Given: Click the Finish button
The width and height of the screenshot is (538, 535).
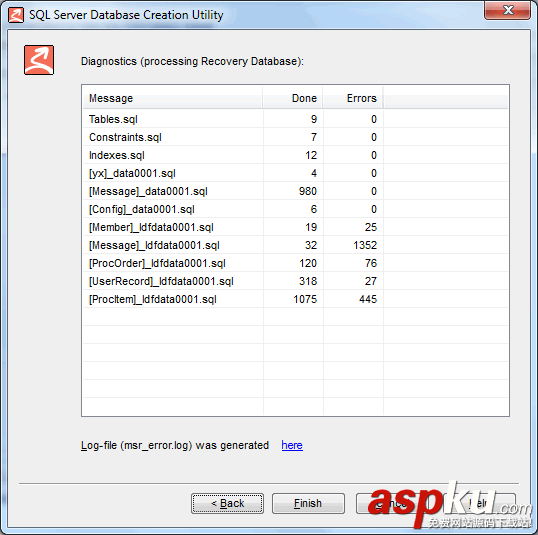Looking at the screenshot, I should (x=308, y=503).
